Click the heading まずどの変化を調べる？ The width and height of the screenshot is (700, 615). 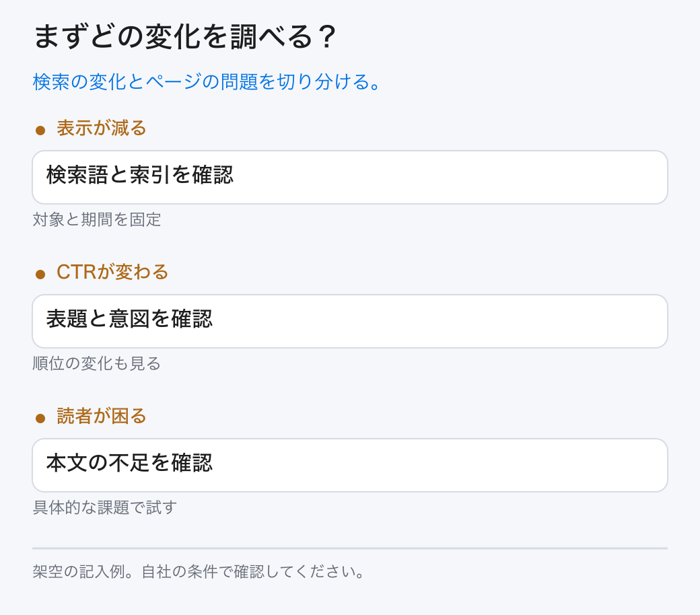pos(185,36)
